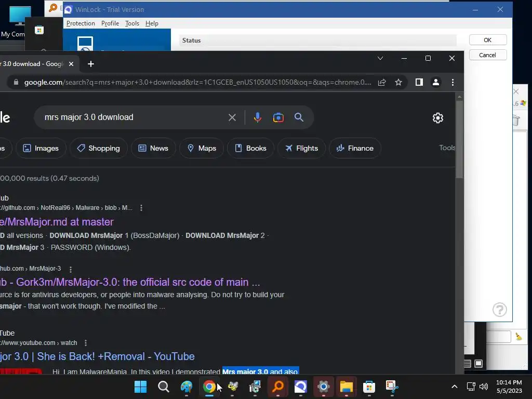Open the orange magnifier taskbar app

click(278, 387)
